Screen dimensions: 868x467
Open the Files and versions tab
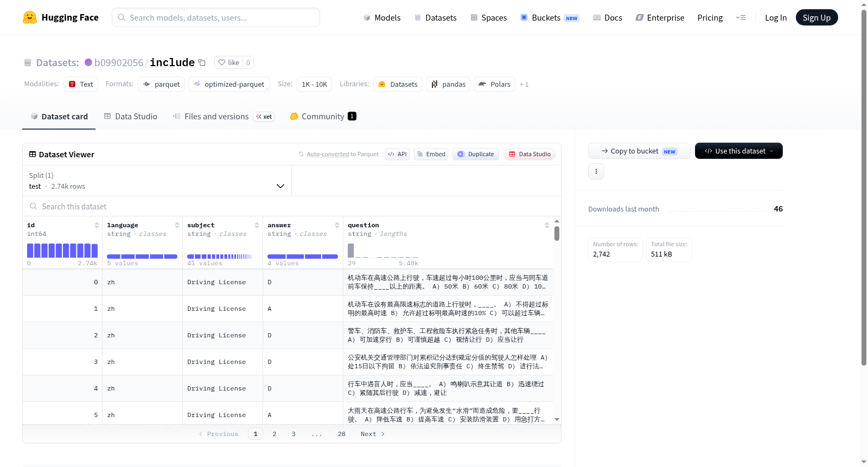(224, 116)
